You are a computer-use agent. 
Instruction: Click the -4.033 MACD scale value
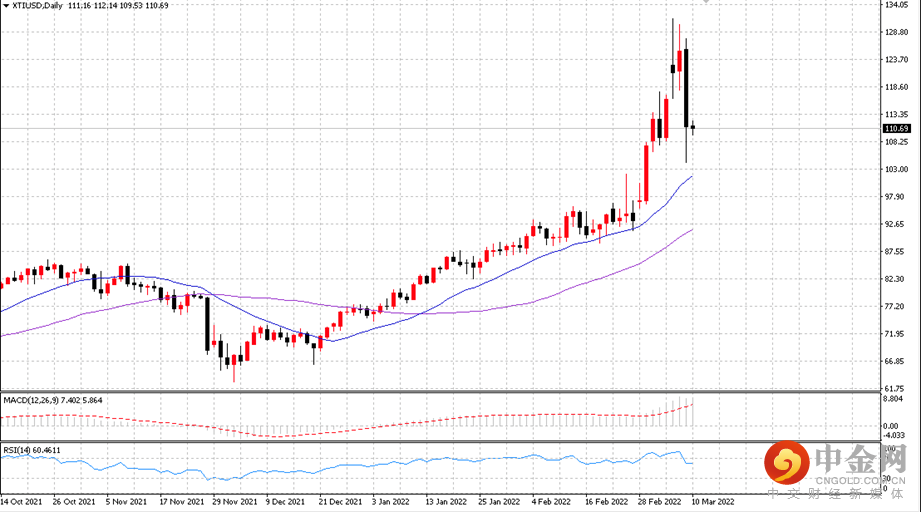(x=892, y=435)
